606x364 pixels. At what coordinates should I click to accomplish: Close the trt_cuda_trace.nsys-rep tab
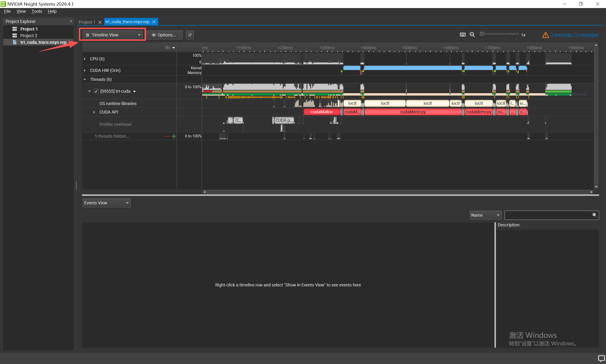click(154, 22)
